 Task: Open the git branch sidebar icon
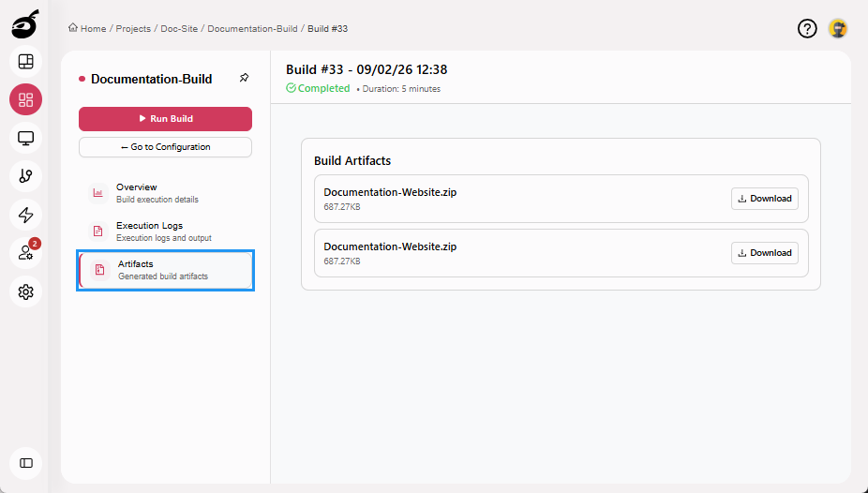tap(25, 176)
